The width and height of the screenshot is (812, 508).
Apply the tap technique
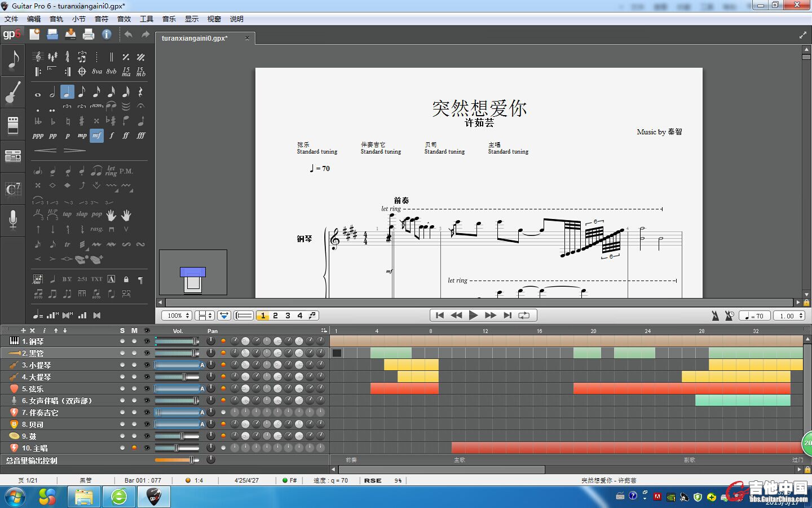click(x=67, y=214)
